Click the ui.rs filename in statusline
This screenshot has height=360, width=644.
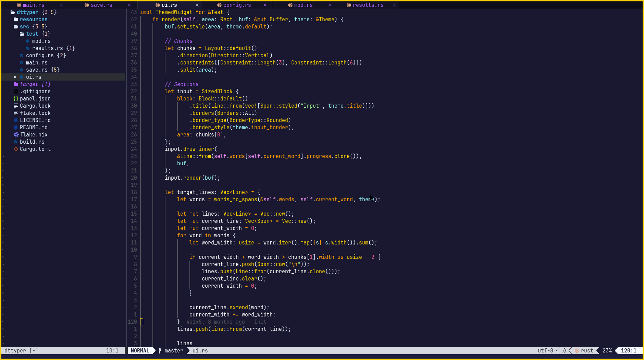(200, 351)
